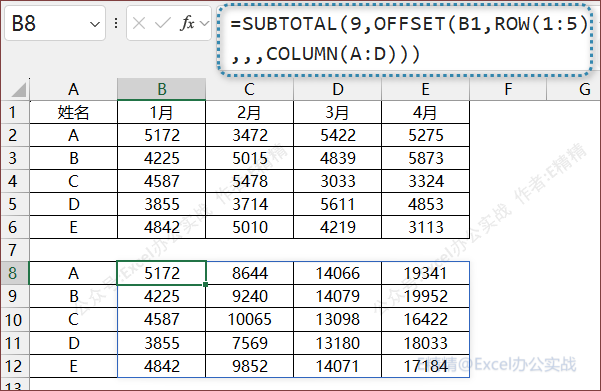Screen dimensions: 601x391
Task: Select cell with value 3113
Action: tap(425, 227)
